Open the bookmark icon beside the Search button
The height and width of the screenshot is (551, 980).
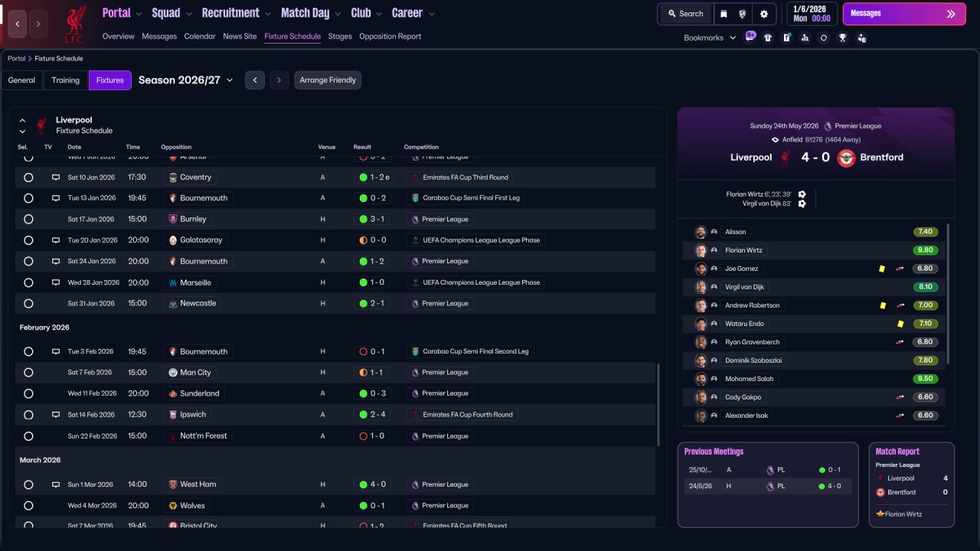724,14
